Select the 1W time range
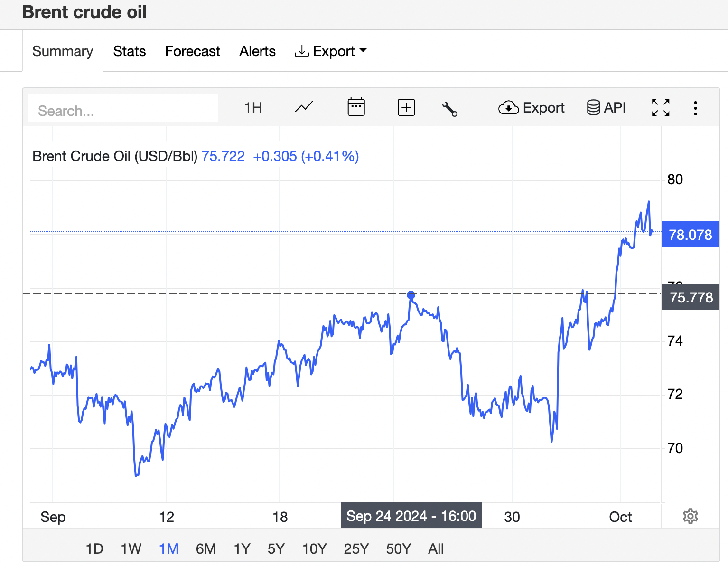This screenshot has height=567, width=728. [x=131, y=549]
